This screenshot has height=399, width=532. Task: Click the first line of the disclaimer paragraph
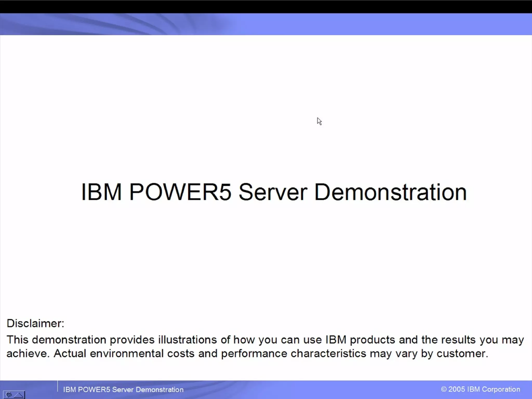265,340
